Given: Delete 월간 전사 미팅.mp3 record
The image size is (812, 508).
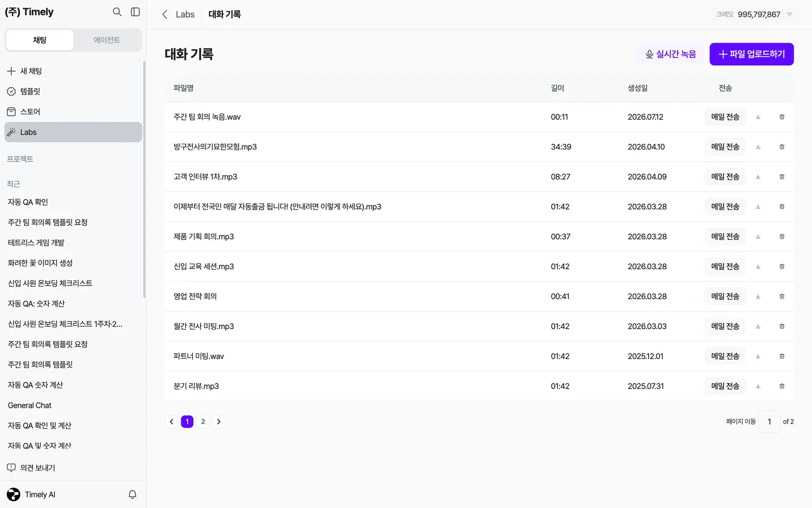Looking at the screenshot, I should point(782,326).
